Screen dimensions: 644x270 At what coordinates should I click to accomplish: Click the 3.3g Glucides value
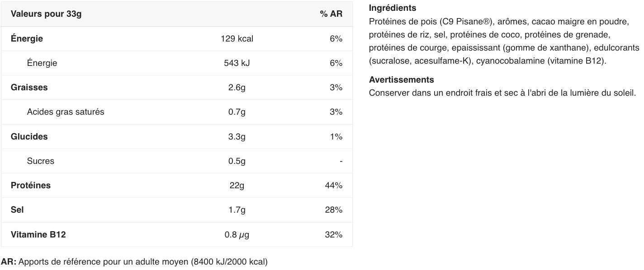[237, 136]
